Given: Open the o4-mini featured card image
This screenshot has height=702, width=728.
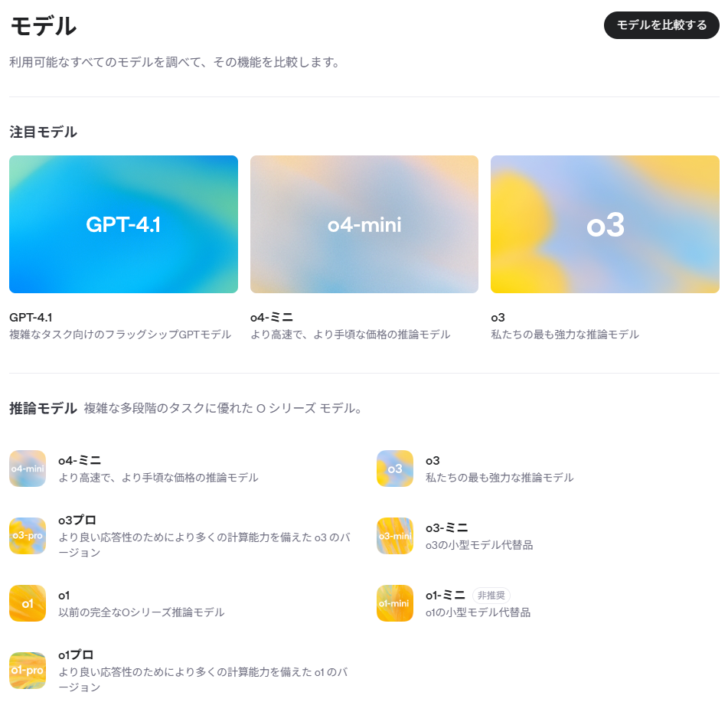Looking at the screenshot, I should [x=364, y=224].
